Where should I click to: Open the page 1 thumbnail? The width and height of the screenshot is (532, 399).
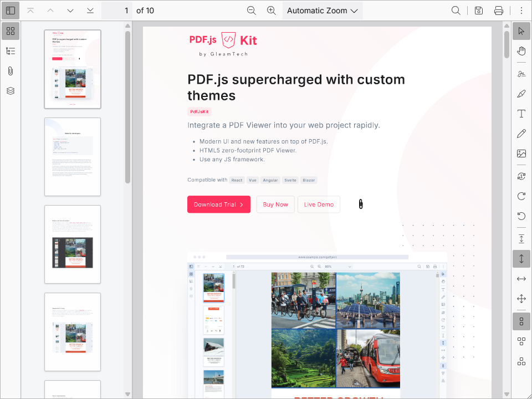coord(73,69)
